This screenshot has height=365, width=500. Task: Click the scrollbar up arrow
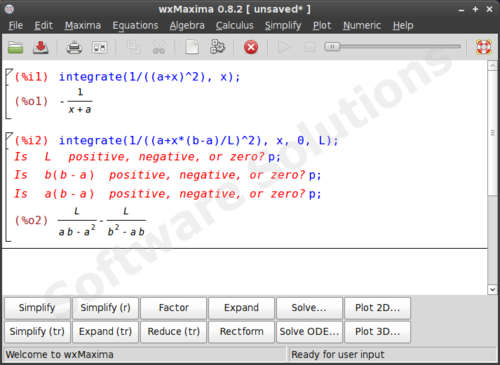[492, 66]
